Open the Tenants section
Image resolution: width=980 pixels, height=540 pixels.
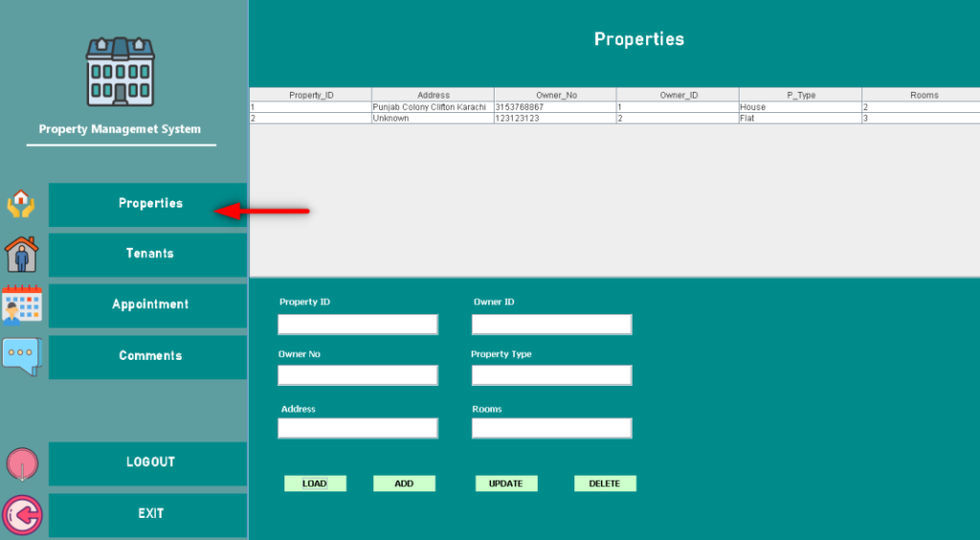(x=147, y=255)
